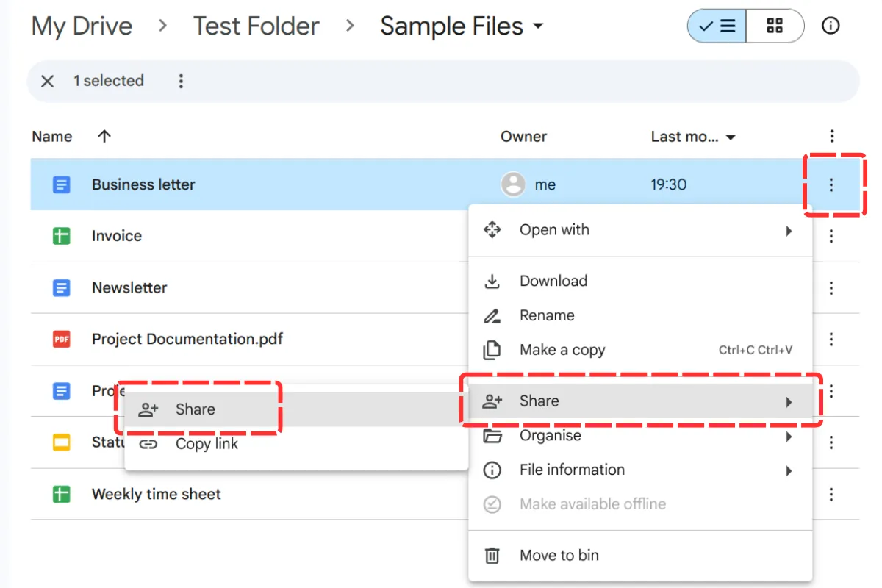Click the Download icon in the context menu
The height and width of the screenshot is (588, 882).
492,281
